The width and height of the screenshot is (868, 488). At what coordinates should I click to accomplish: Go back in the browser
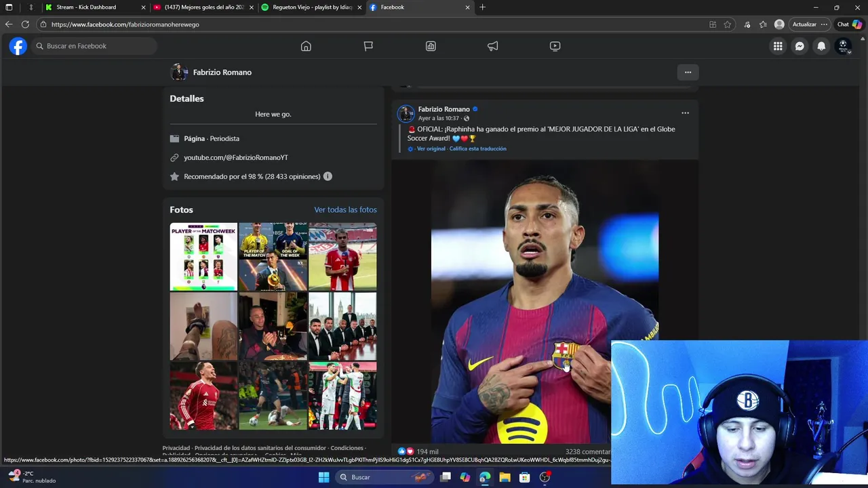click(9, 24)
